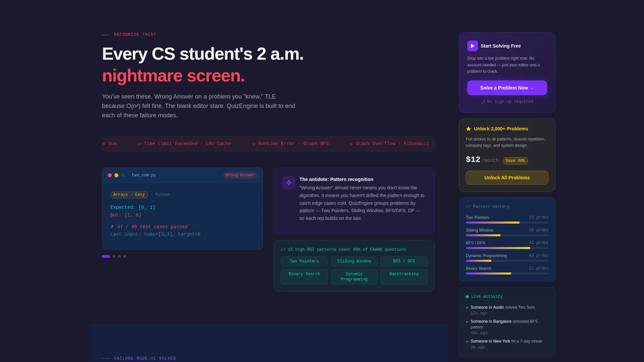Click the 24 probs count
The image size is (644, 362).
[x=539, y=218]
